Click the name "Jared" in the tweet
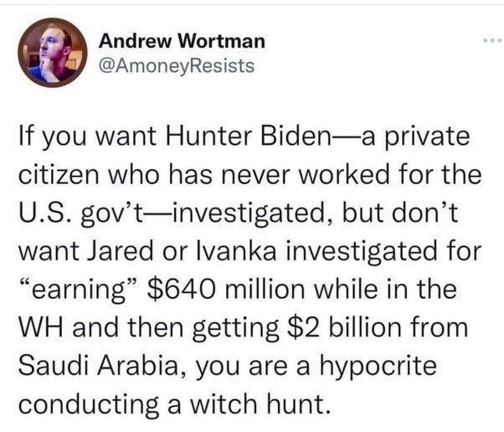The image size is (504, 432). 121,251
